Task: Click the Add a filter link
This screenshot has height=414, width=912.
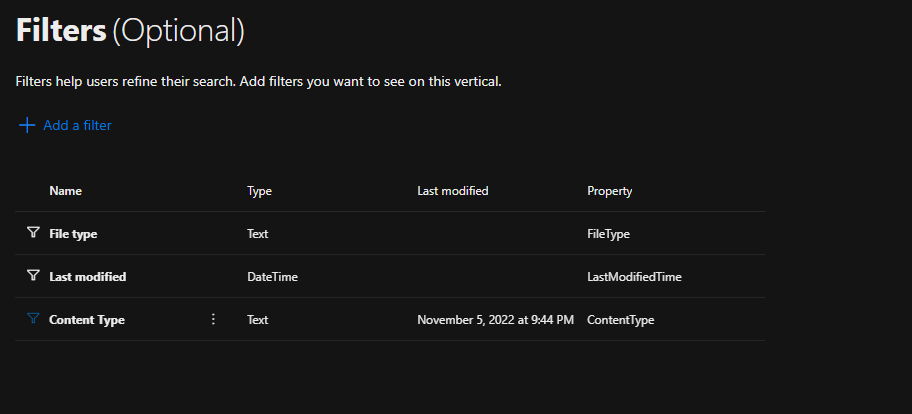Action: (77, 126)
